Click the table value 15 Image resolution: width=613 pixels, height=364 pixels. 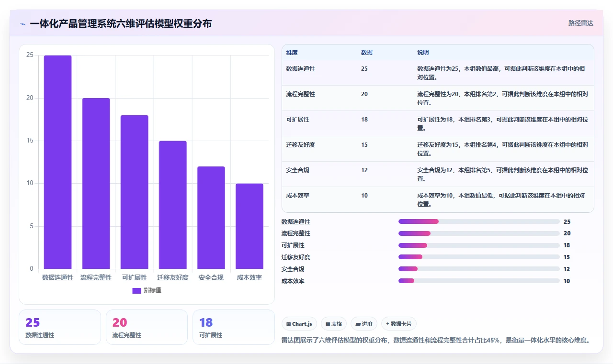coord(364,144)
